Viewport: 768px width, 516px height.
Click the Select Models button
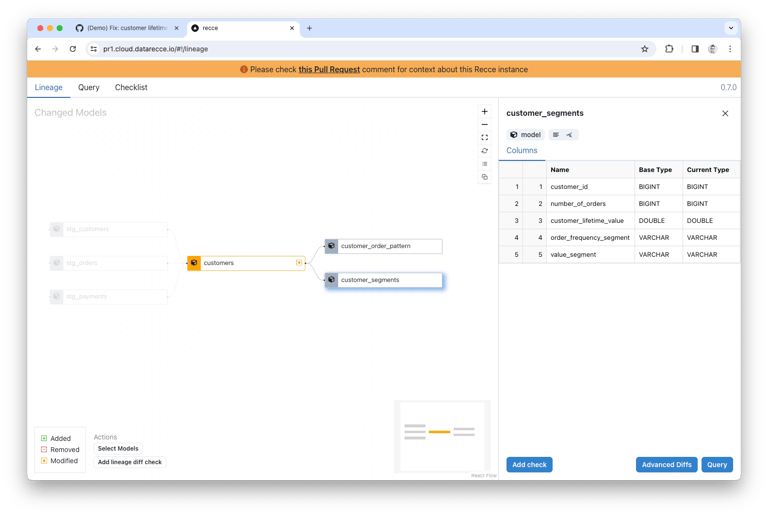coord(118,449)
